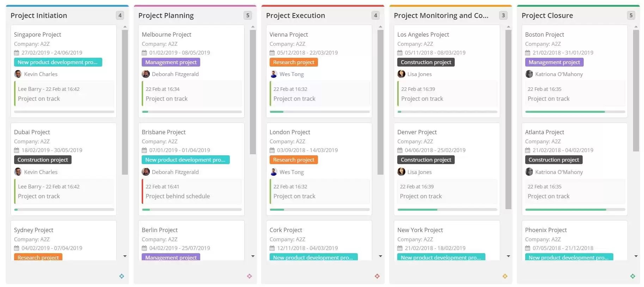
Task: Click Lisa Jones' avatar on Los Angeles Project
Action: tap(401, 74)
